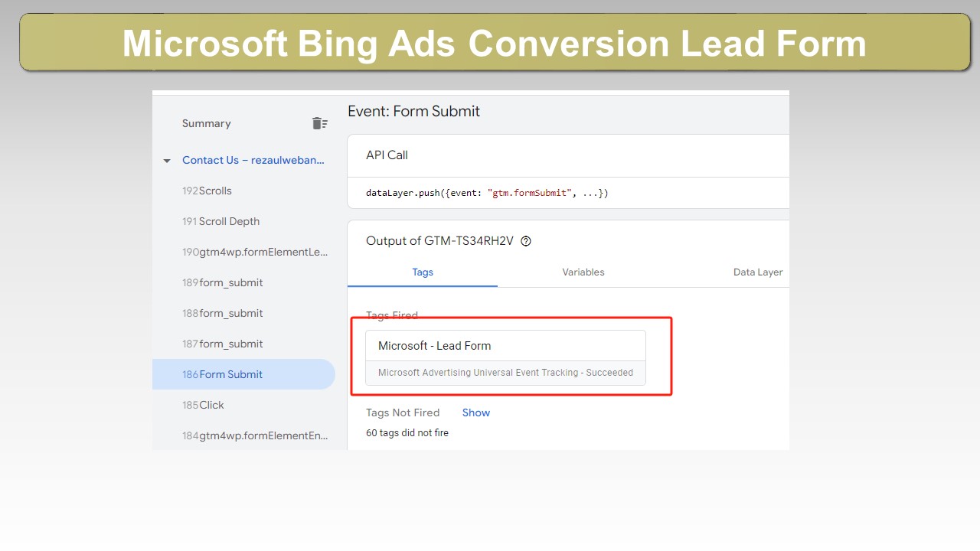Click the Tags Not Fired label

[403, 412]
